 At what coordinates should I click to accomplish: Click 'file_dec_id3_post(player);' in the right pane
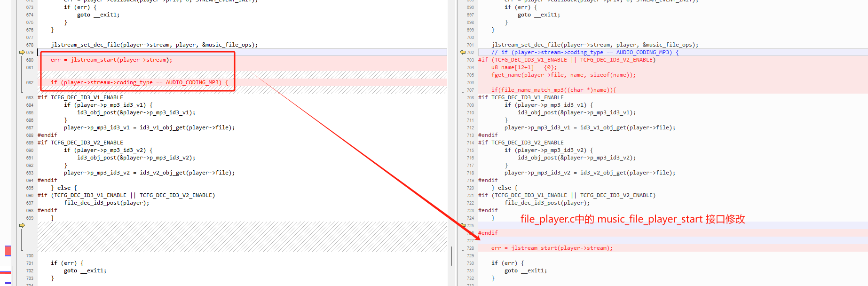(547, 203)
